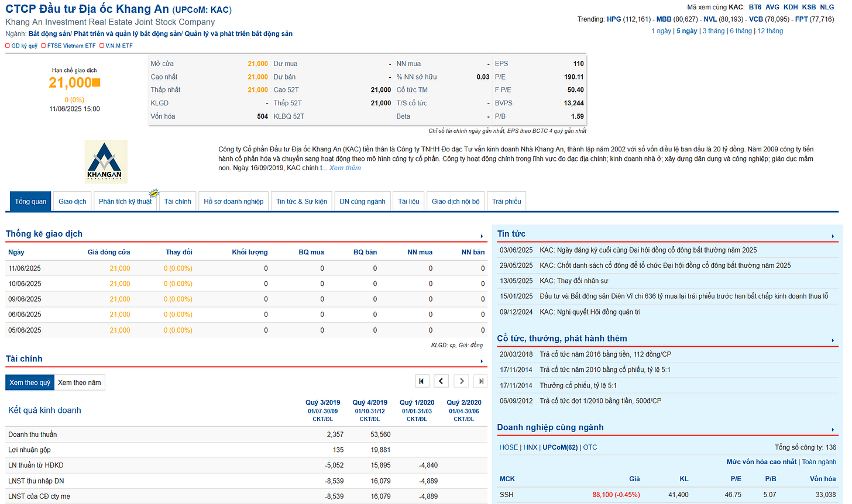
Task: Open Phân tích kỹ thuật tab
Action: tap(125, 201)
